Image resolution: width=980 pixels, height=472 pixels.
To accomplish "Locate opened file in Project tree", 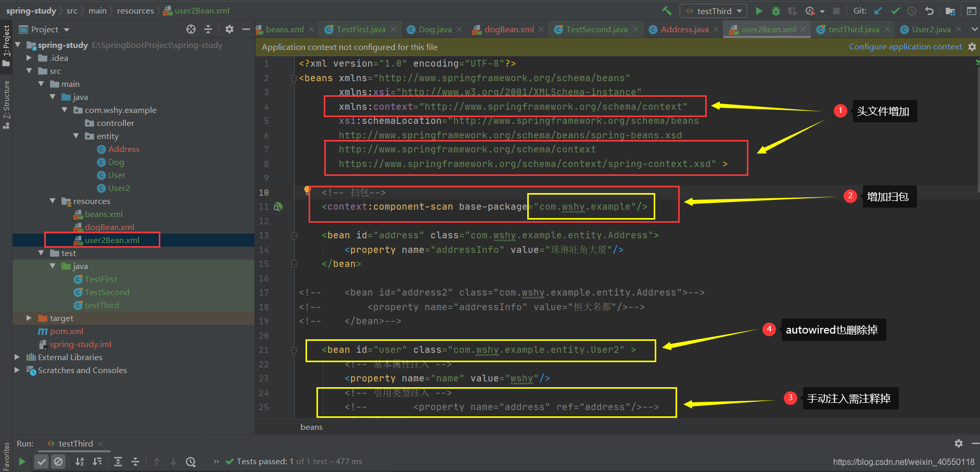I will tap(191, 29).
